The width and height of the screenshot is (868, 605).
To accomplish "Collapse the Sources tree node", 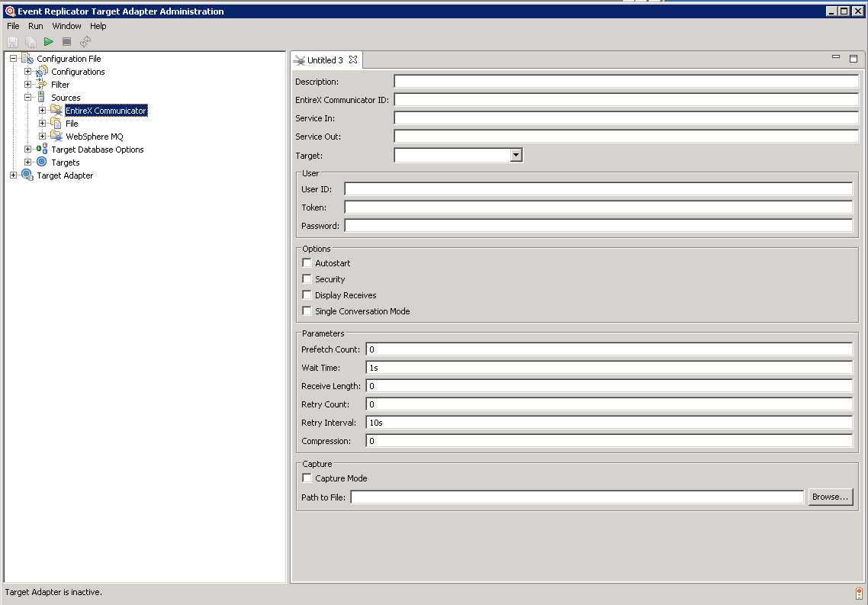I will (x=28, y=98).
